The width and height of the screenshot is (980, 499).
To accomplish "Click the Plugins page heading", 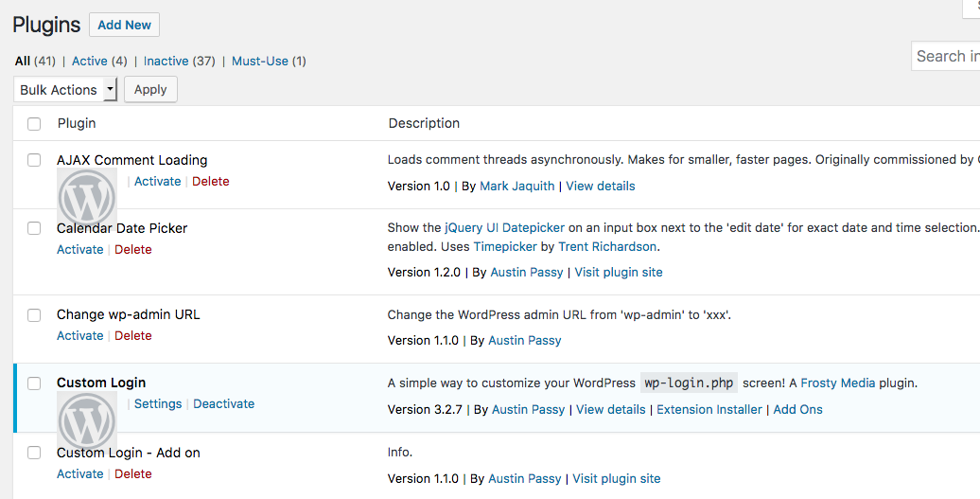I will tap(47, 25).
